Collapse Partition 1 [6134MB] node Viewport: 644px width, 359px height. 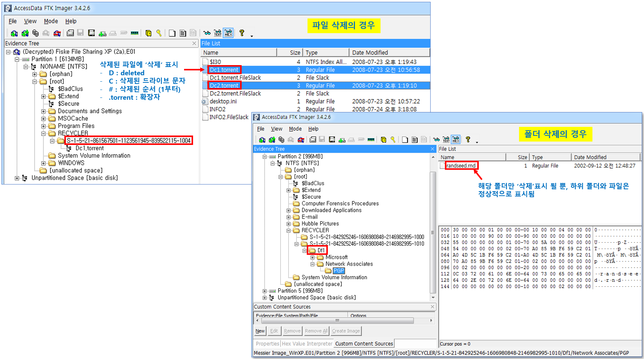pyautogui.click(x=17, y=59)
